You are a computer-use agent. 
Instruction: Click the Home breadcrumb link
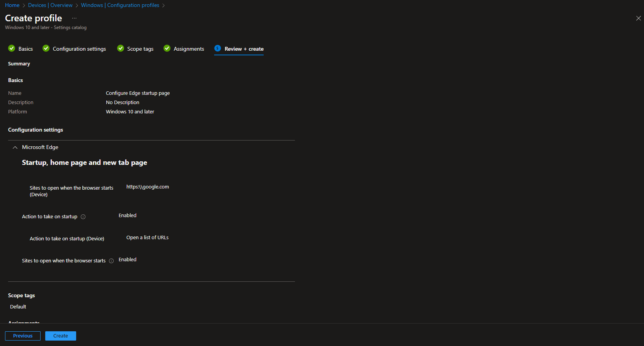pos(12,5)
